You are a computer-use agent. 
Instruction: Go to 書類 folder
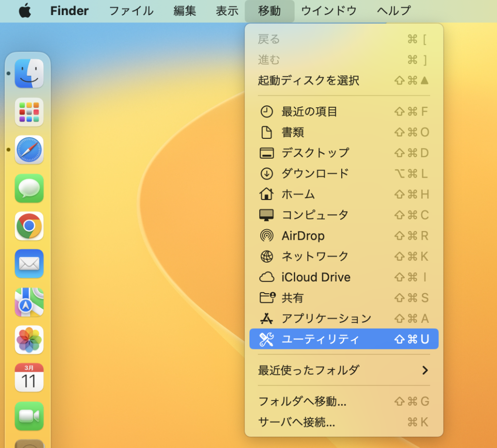344,132
